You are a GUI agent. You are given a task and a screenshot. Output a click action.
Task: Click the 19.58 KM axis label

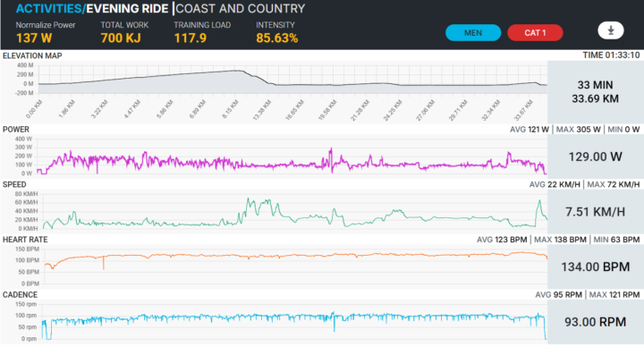click(x=327, y=110)
